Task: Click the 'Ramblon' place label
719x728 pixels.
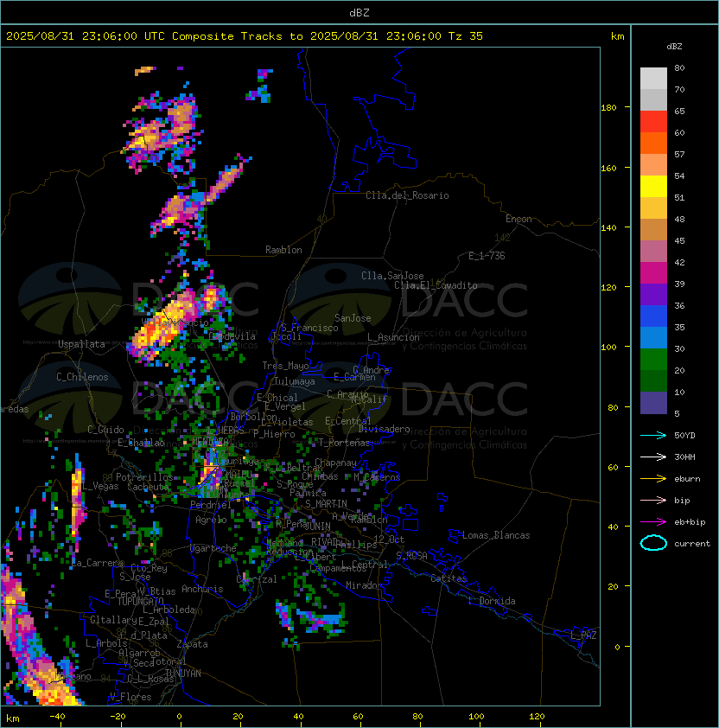Action: pyautogui.click(x=283, y=250)
